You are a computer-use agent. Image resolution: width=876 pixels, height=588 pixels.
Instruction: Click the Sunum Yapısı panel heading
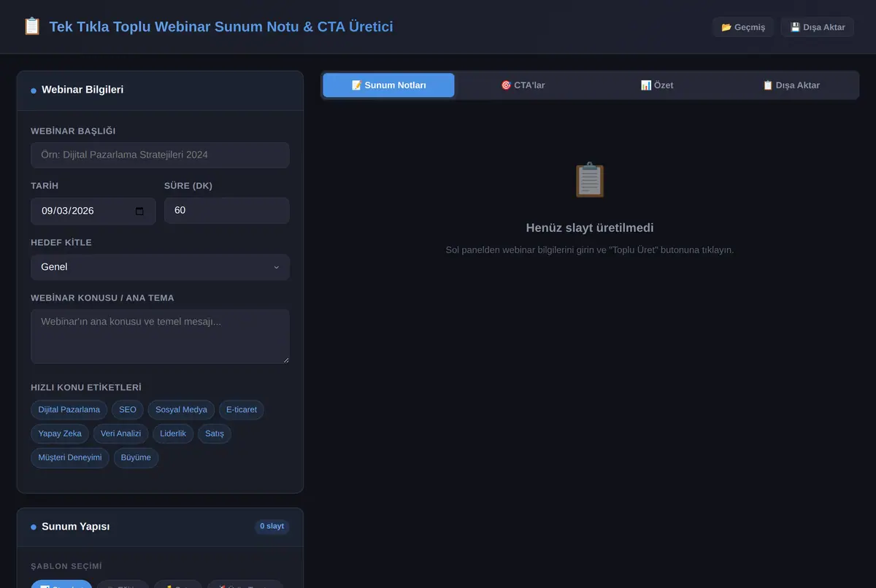click(76, 527)
